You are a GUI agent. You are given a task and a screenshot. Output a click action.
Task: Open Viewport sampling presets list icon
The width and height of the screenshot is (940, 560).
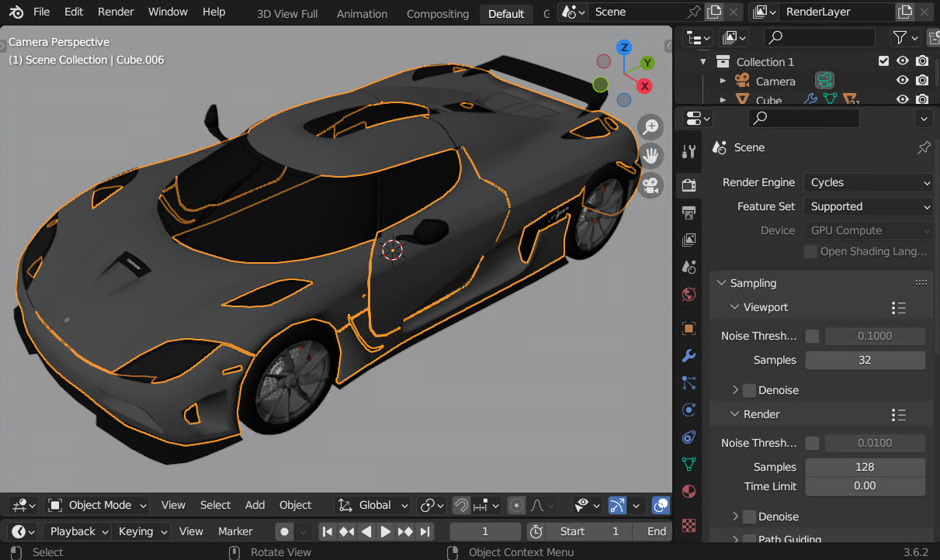click(x=899, y=308)
